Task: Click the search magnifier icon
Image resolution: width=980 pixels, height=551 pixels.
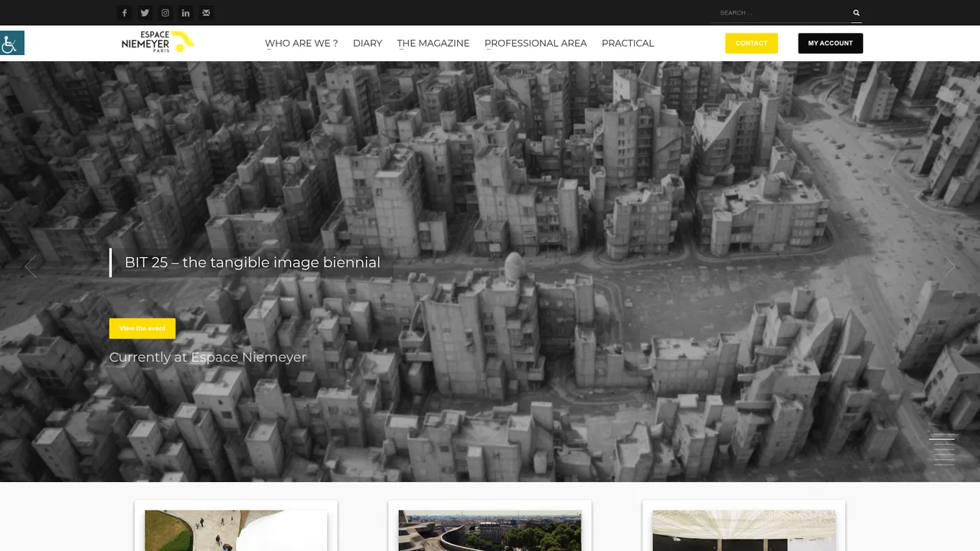Action: (x=857, y=13)
